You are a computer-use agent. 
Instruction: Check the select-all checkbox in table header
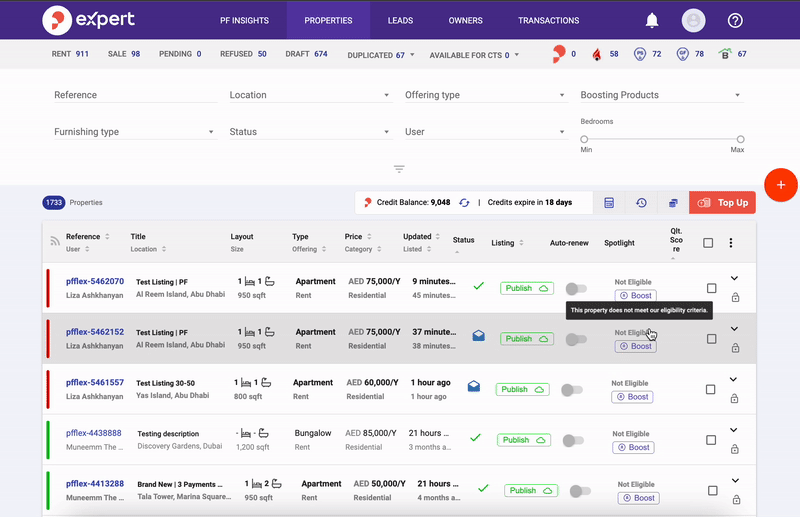point(708,243)
